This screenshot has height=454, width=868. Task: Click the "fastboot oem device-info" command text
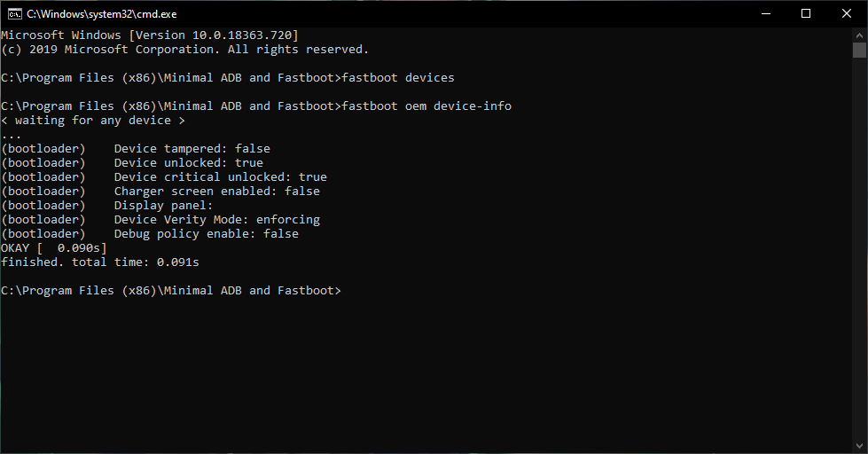[426, 106]
